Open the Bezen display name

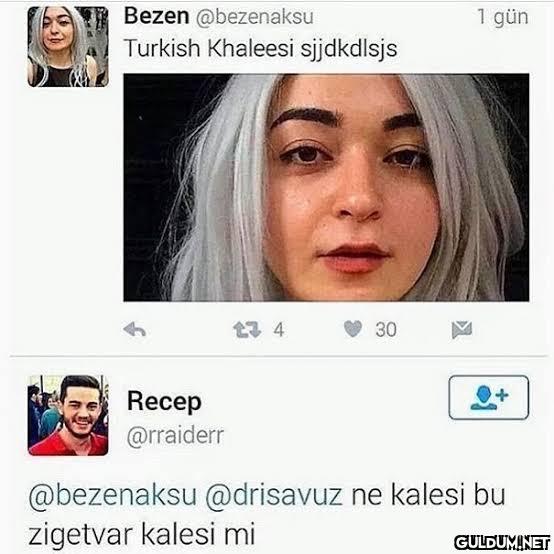157,16
